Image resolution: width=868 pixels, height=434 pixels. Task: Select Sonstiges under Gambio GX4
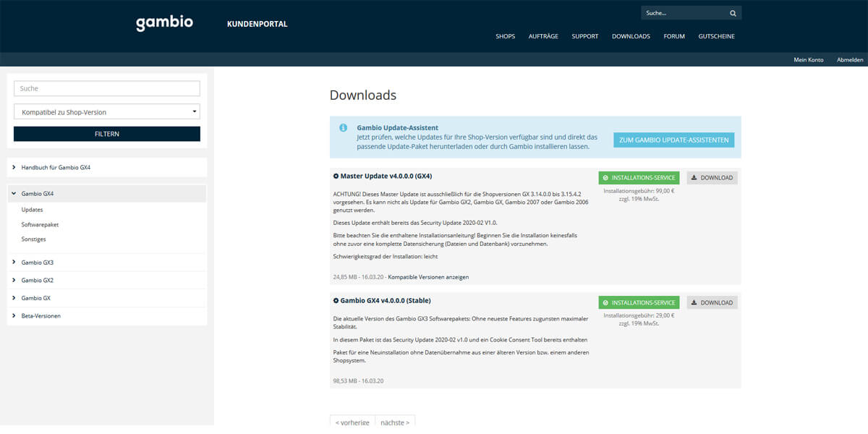(34, 239)
